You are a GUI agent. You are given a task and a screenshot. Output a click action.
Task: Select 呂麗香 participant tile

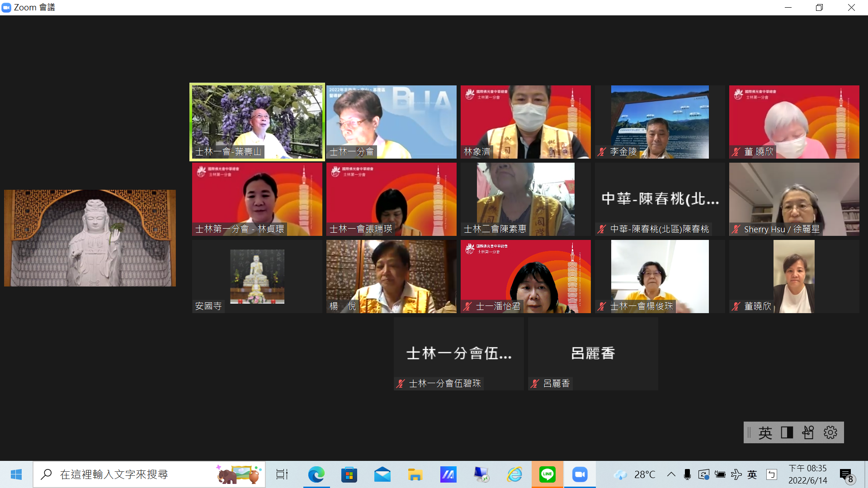point(593,354)
